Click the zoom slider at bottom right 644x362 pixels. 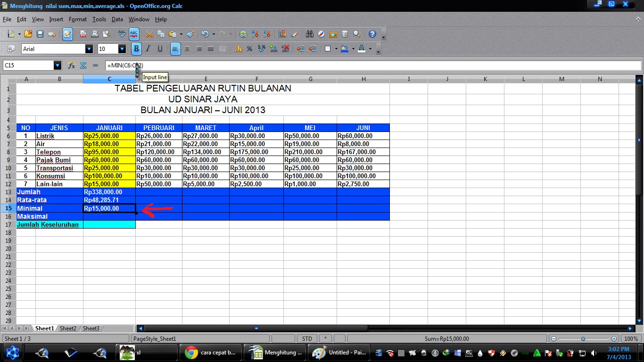coord(583,338)
